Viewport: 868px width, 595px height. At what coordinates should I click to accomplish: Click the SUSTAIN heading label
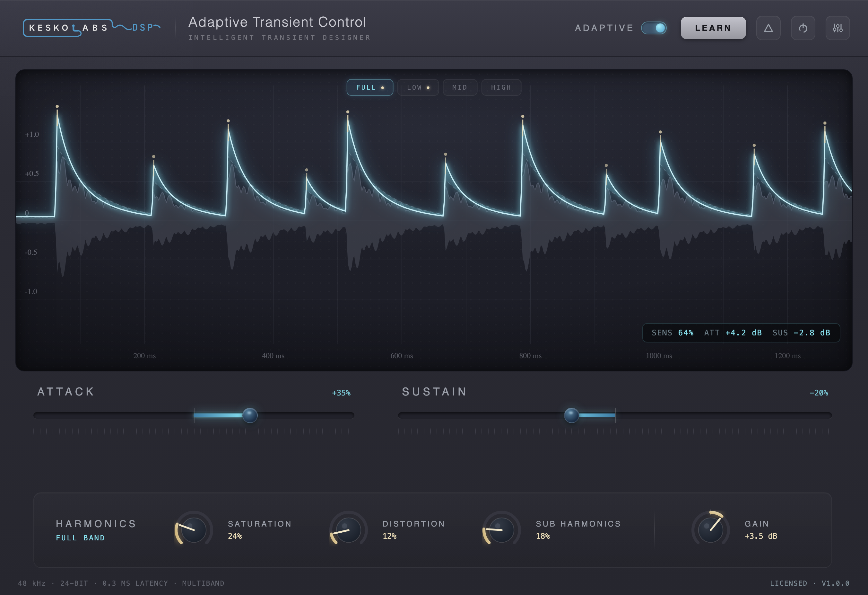coord(434,392)
